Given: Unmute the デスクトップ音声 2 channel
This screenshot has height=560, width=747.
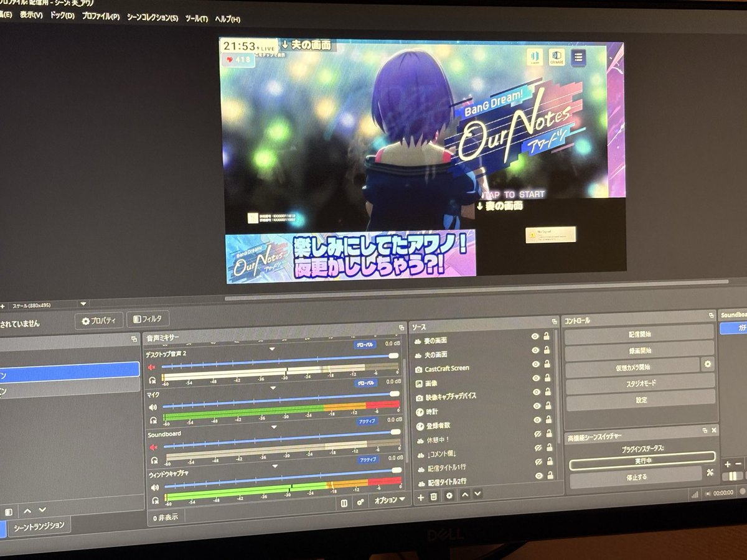Looking at the screenshot, I should click(152, 367).
